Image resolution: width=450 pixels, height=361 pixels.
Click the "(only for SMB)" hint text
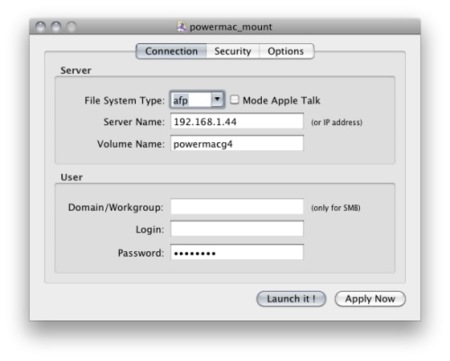pyautogui.click(x=336, y=208)
